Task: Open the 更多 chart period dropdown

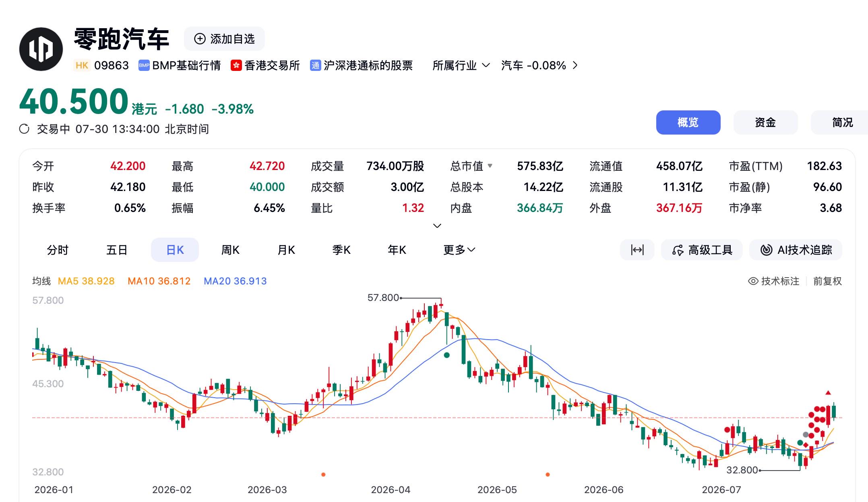Action: pos(459,250)
